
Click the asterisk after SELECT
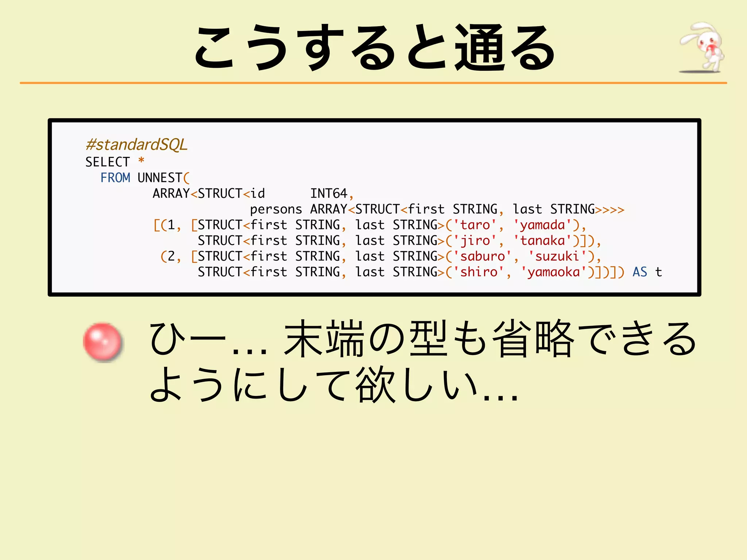pos(141,161)
